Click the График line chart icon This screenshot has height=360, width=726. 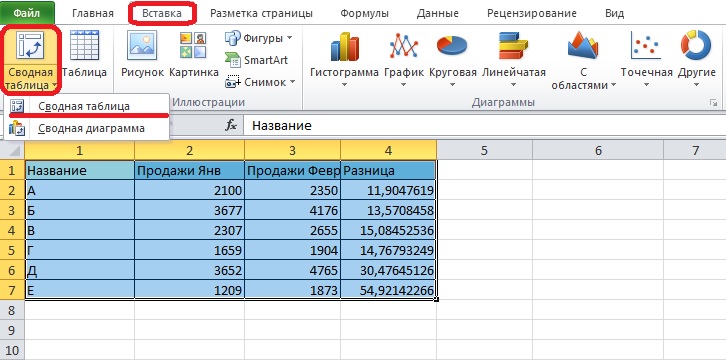pyautogui.click(x=404, y=46)
